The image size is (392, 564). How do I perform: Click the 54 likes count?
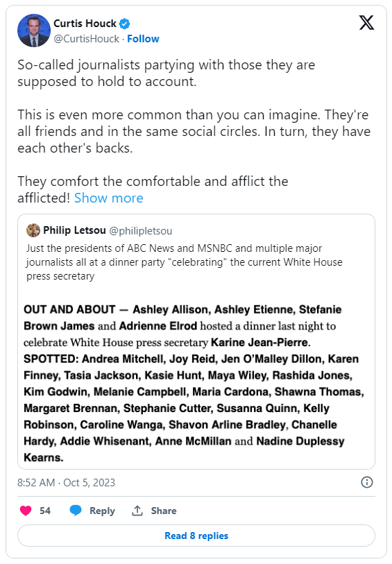[45, 511]
